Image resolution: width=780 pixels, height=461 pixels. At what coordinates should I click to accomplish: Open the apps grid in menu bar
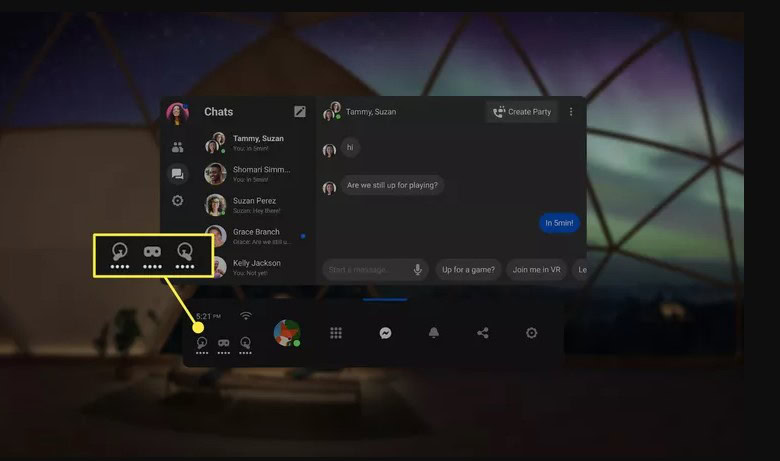point(336,333)
